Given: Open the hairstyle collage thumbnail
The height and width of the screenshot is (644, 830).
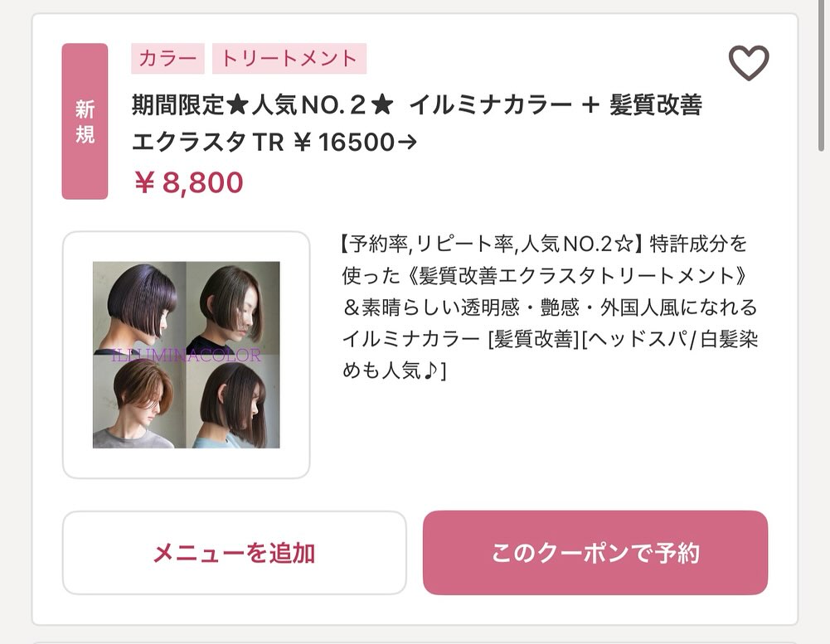Looking at the screenshot, I should (187, 355).
